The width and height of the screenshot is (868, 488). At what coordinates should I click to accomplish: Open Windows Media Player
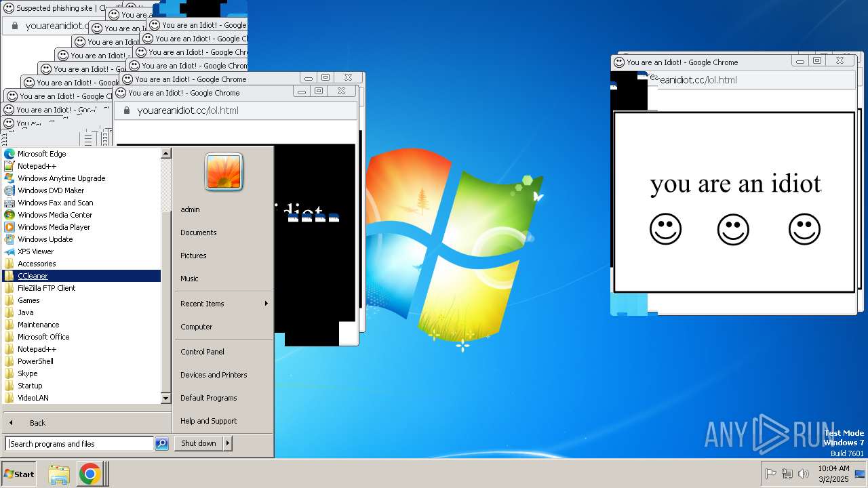tap(81, 227)
